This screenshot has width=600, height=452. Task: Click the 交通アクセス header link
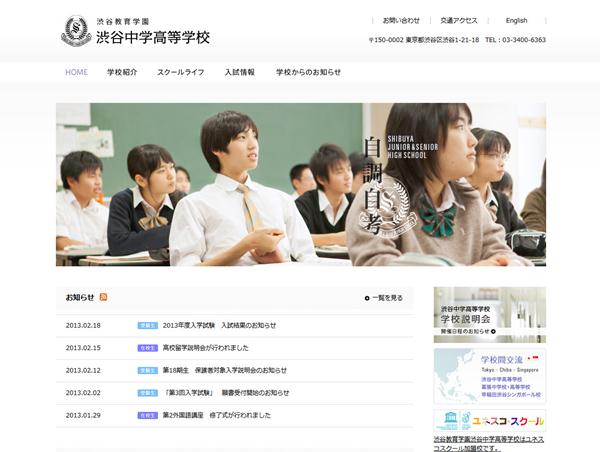click(x=459, y=21)
